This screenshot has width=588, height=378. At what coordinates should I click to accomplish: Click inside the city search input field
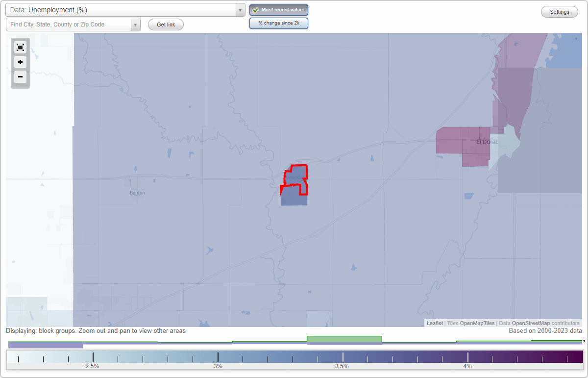[x=69, y=24]
